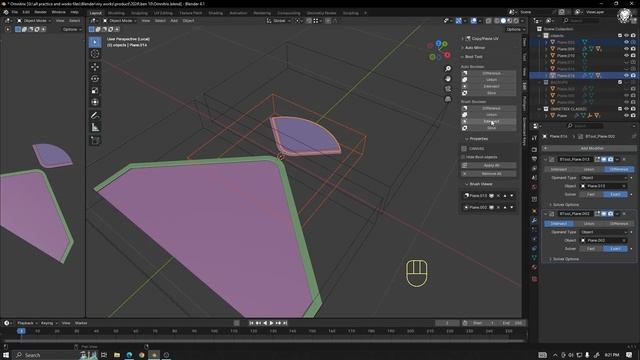Click Apply All in Bool Tool panel
The height and width of the screenshot is (360, 640).
point(489,165)
